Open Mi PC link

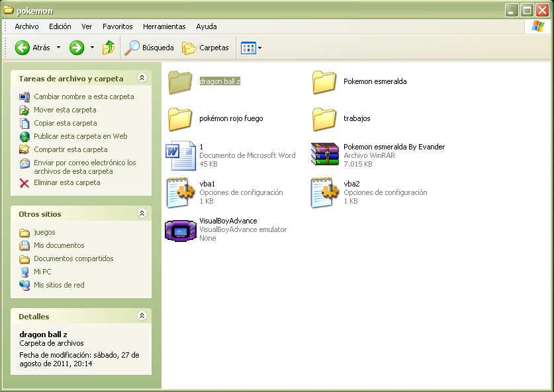(x=42, y=272)
